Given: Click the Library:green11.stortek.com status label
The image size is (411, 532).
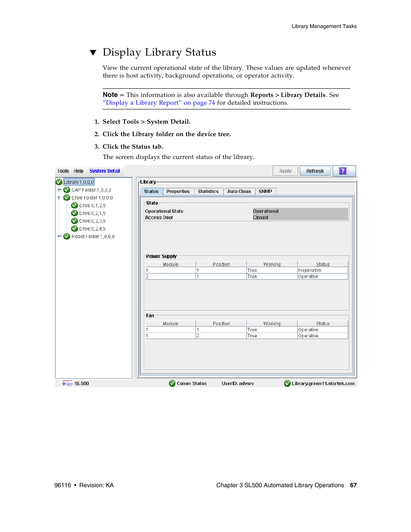Looking at the screenshot, I should coord(323,383).
